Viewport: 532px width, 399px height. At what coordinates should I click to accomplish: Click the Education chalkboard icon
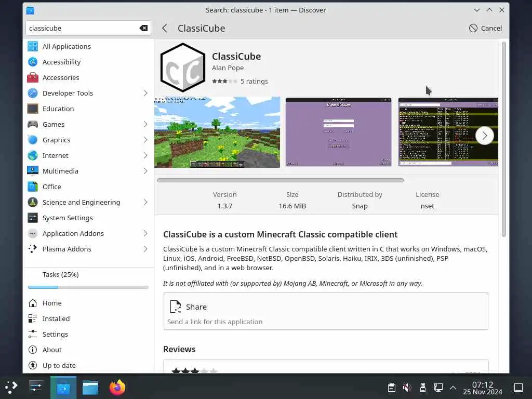pyautogui.click(x=33, y=109)
